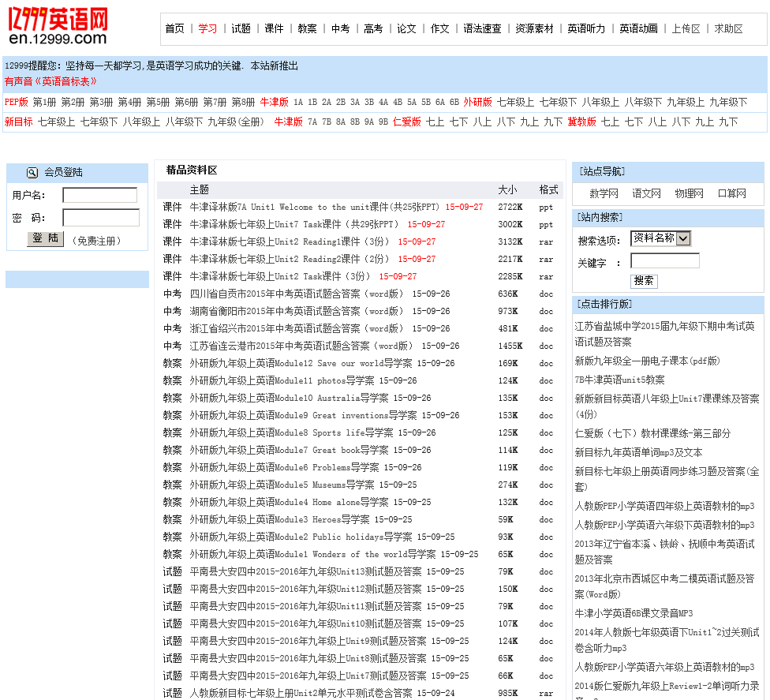Open the 数学网 site navigation link
The width and height of the screenshot is (770, 700).
click(604, 193)
